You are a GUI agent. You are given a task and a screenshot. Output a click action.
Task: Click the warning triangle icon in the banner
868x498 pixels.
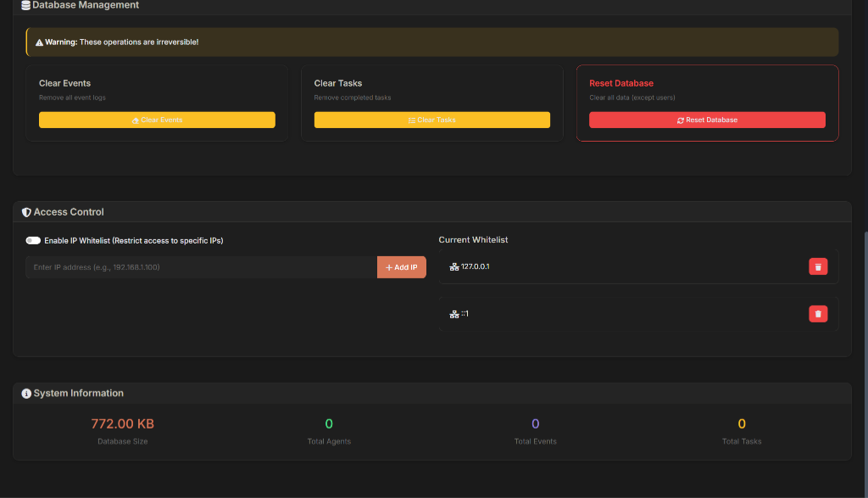tap(39, 42)
